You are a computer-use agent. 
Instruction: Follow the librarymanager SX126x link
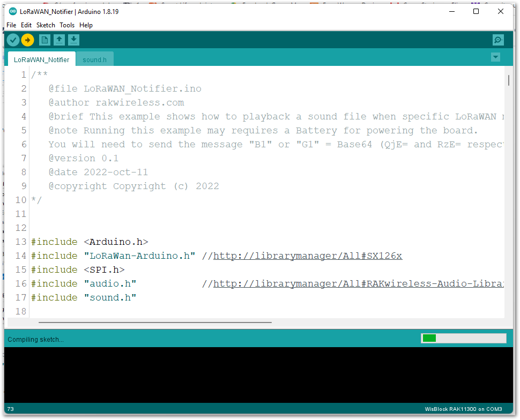pyautogui.click(x=308, y=256)
